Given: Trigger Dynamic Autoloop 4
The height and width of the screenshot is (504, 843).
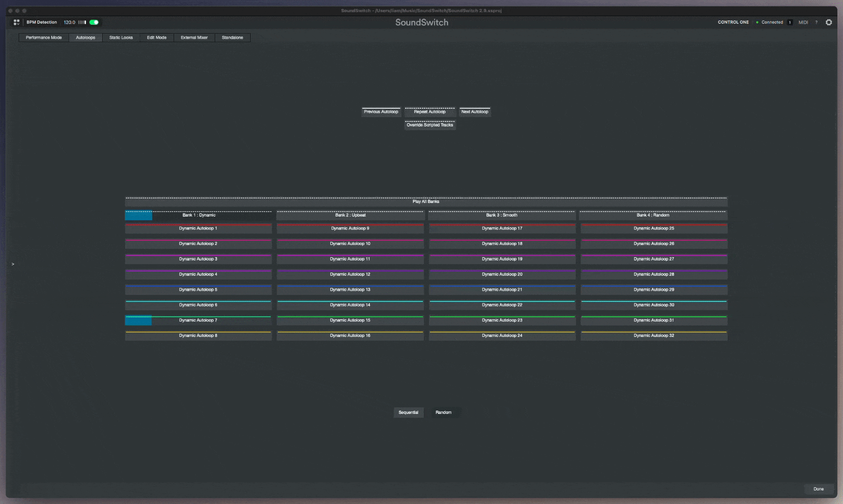Looking at the screenshot, I should tap(198, 274).
